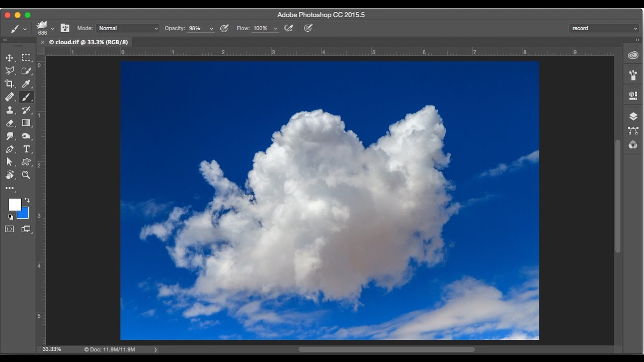This screenshot has width=644, height=362.
Task: Open the Opacity slider dropdown arrow
Action: (211, 29)
